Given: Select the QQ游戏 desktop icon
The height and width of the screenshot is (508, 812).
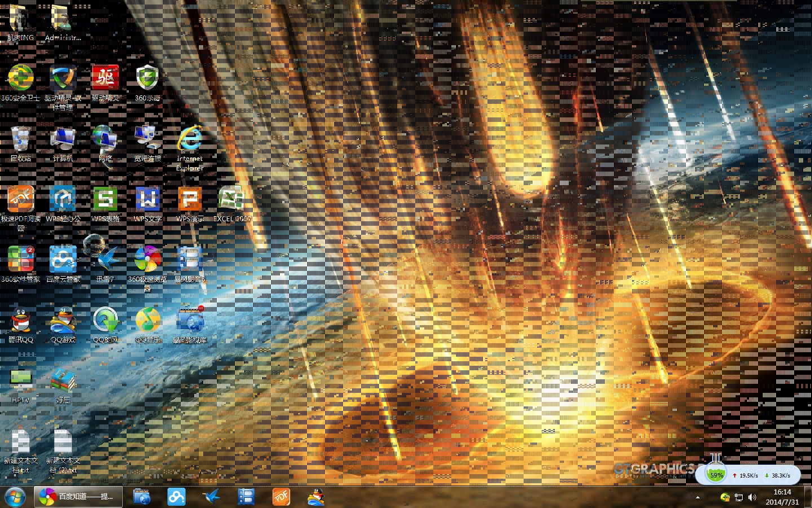Looking at the screenshot, I should click(63, 326).
